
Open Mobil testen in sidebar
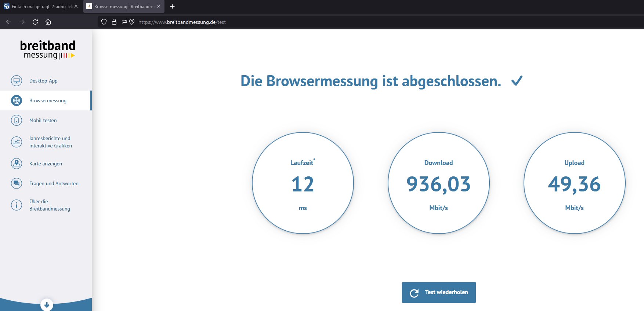point(46,120)
